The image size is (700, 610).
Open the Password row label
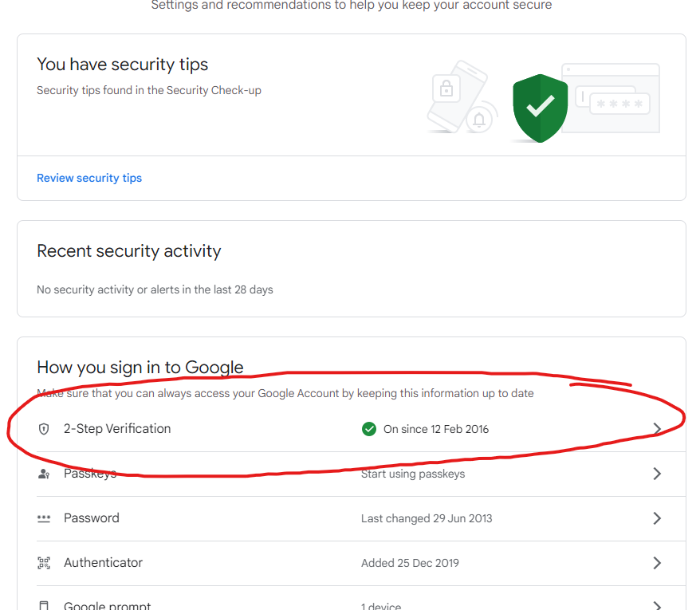point(92,518)
